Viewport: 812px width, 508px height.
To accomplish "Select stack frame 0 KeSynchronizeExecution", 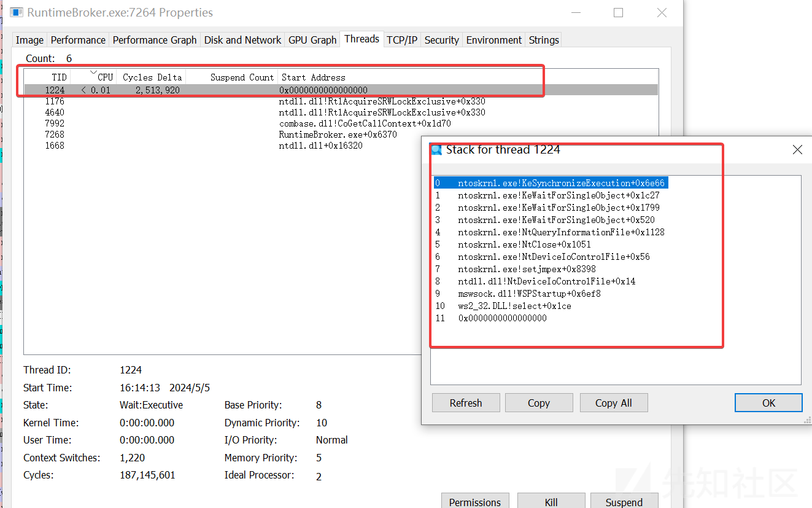I will pyautogui.click(x=551, y=183).
